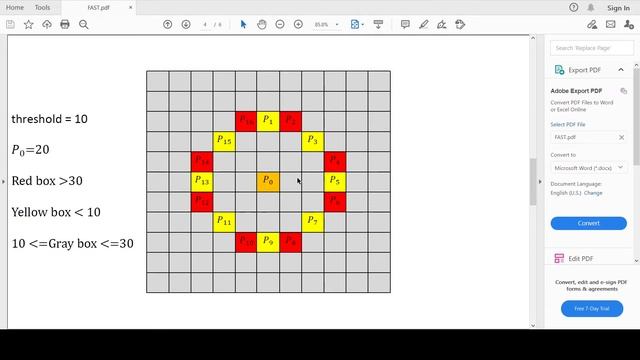This screenshot has width=640, height=360.
Task: Select the Highlight pen tool
Action: click(x=424, y=24)
